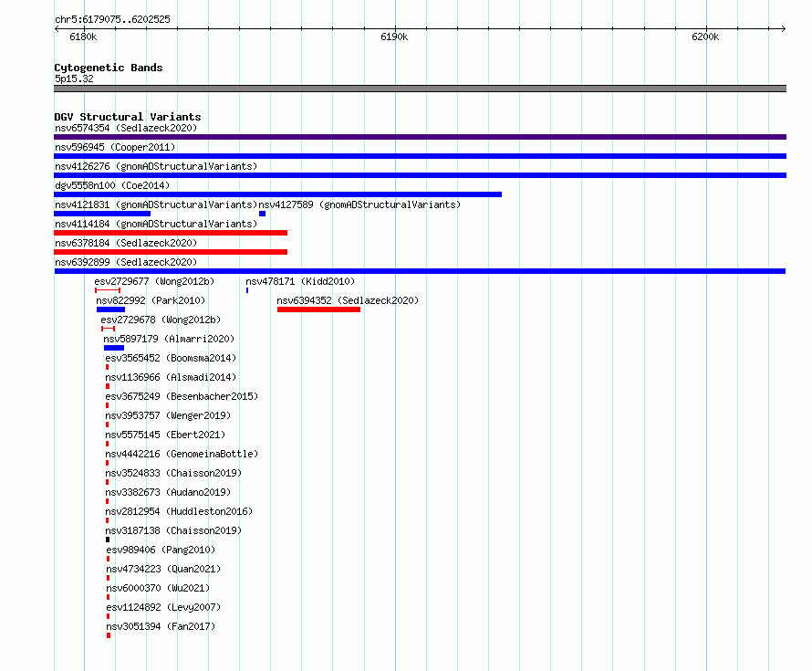
Task: Open nsv3187138 (Chaisson2019) label
Action: pyautogui.click(x=173, y=530)
